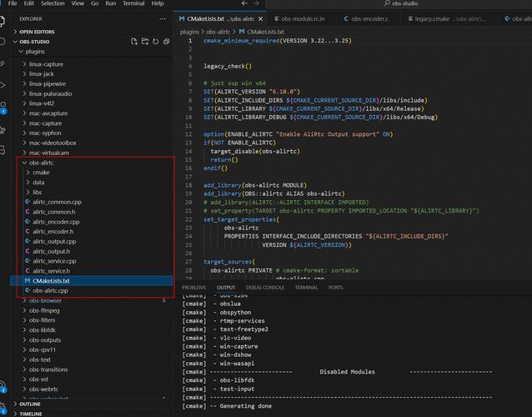Screen dimensions: 532x417
Task: Expand the OUTLINE section
Action: click(x=92, y=404)
